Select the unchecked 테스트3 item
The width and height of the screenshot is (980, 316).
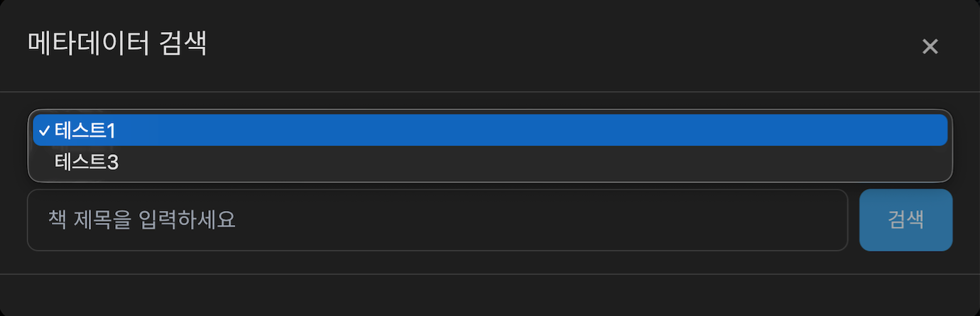[x=490, y=163]
